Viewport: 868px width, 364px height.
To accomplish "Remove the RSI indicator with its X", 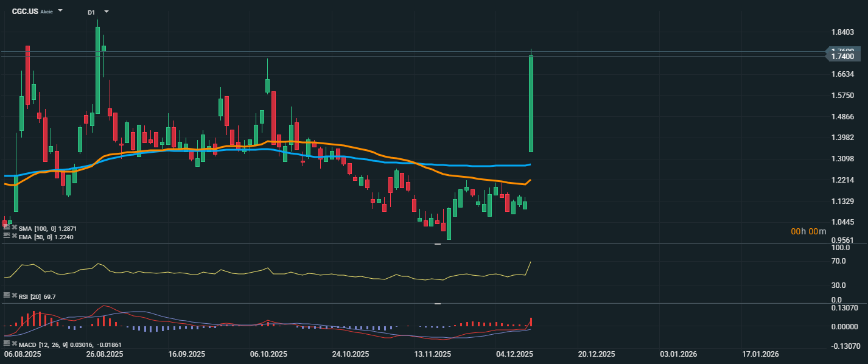I will 14,295.
